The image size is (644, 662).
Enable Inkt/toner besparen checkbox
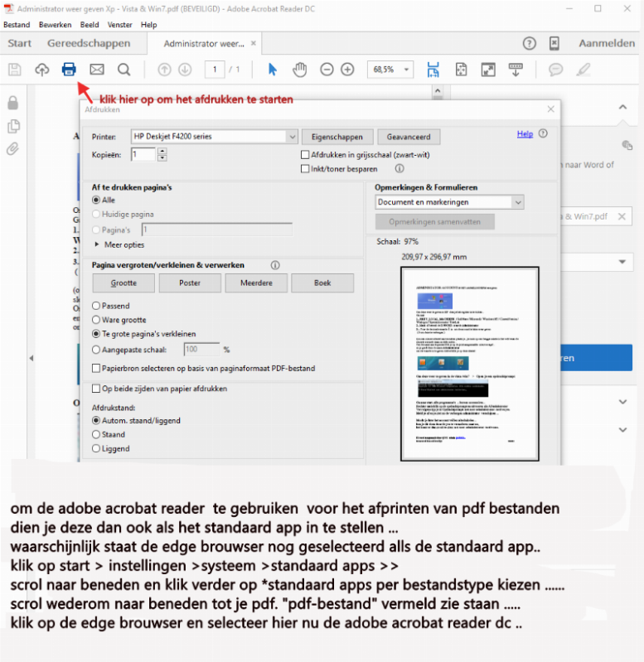click(304, 168)
